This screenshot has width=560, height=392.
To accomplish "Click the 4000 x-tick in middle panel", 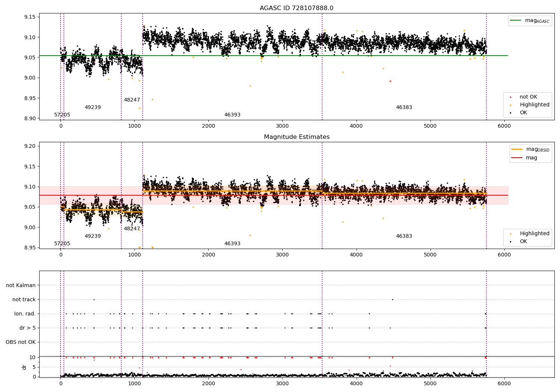I will pyautogui.click(x=357, y=255).
